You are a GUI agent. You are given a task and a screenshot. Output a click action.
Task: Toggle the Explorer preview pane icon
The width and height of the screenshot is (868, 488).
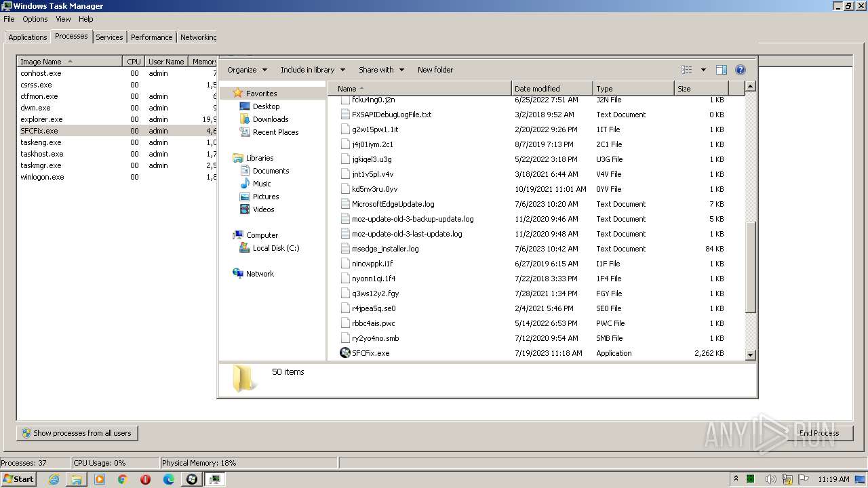pos(722,70)
